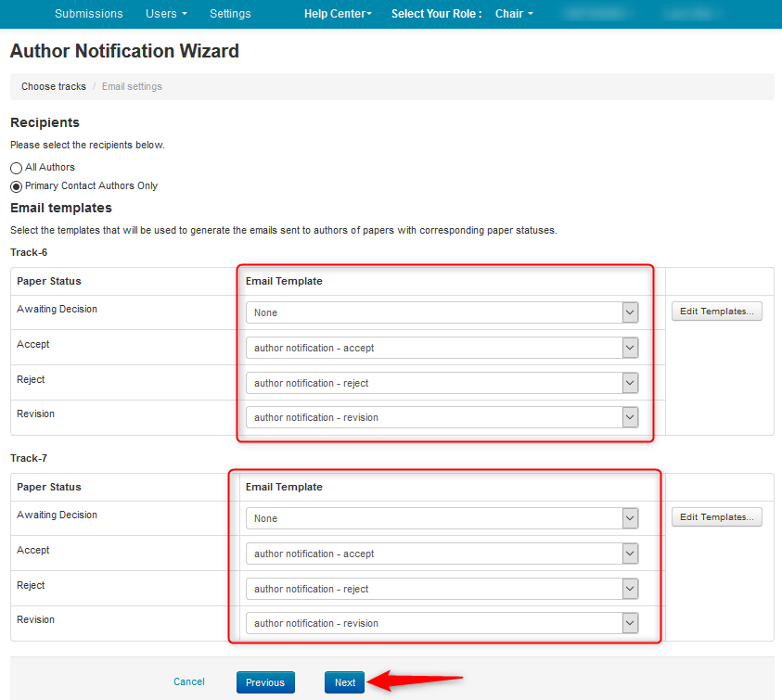Click the Next button
The height and width of the screenshot is (700, 782).
[345, 682]
